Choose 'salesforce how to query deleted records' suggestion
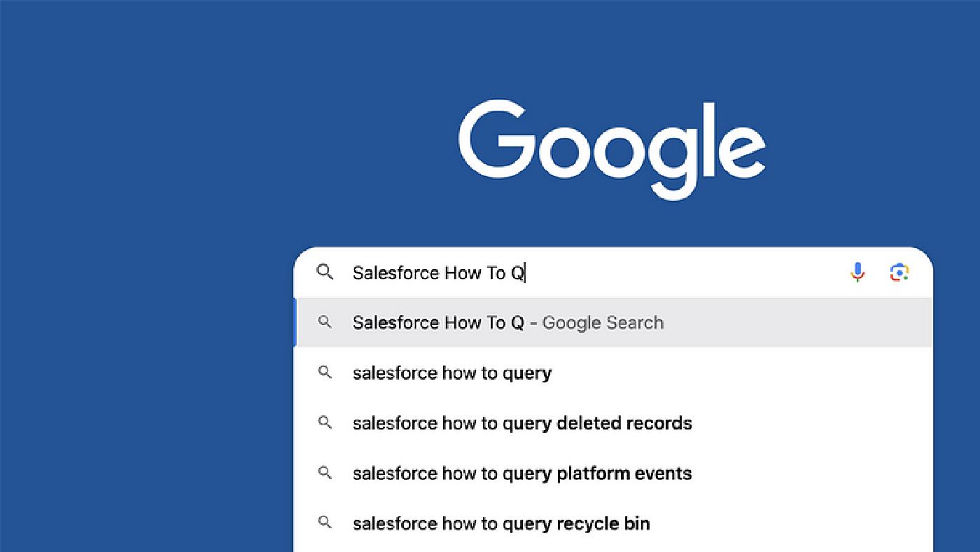The width and height of the screenshot is (980, 552). coord(522,423)
